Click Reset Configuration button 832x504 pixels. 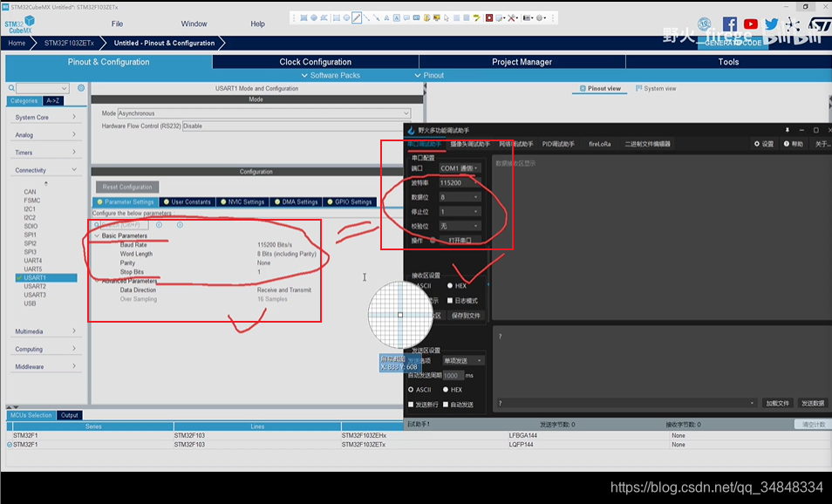click(x=127, y=187)
